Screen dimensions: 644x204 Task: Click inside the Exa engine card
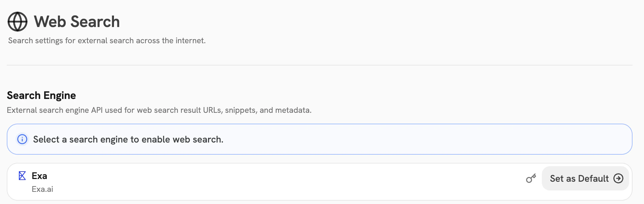click(270, 181)
